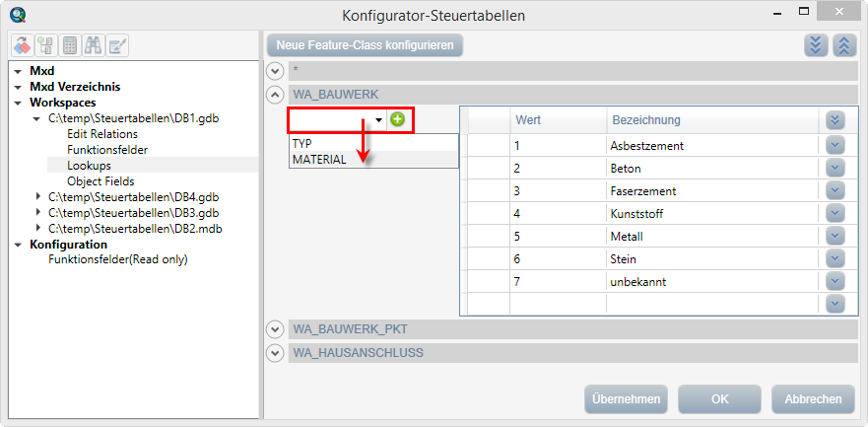Click the unbekannt cell
868x427 pixels.
coord(712,282)
